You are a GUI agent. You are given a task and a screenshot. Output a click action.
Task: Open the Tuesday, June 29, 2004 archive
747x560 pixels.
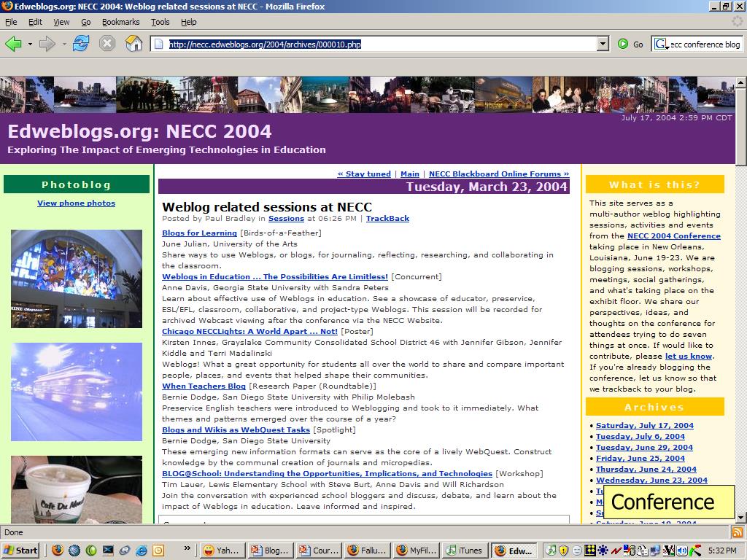click(x=645, y=448)
